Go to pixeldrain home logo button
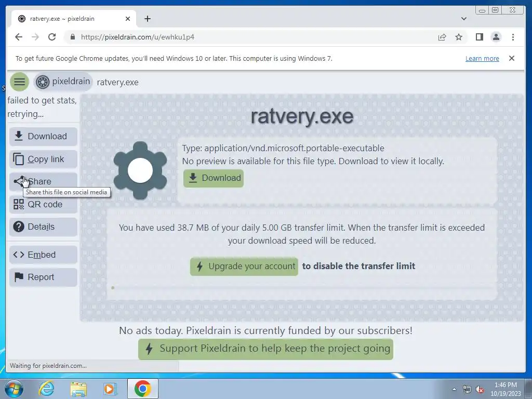This screenshot has width=532, height=399. point(63,82)
